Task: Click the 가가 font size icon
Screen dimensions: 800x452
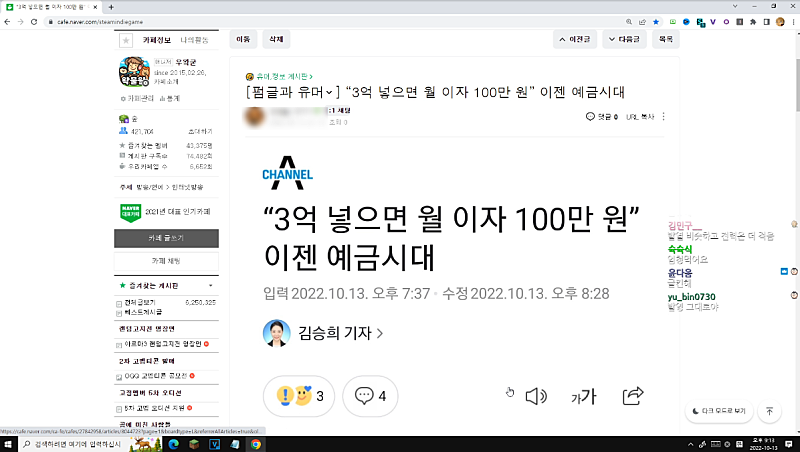Action: coord(584,396)
